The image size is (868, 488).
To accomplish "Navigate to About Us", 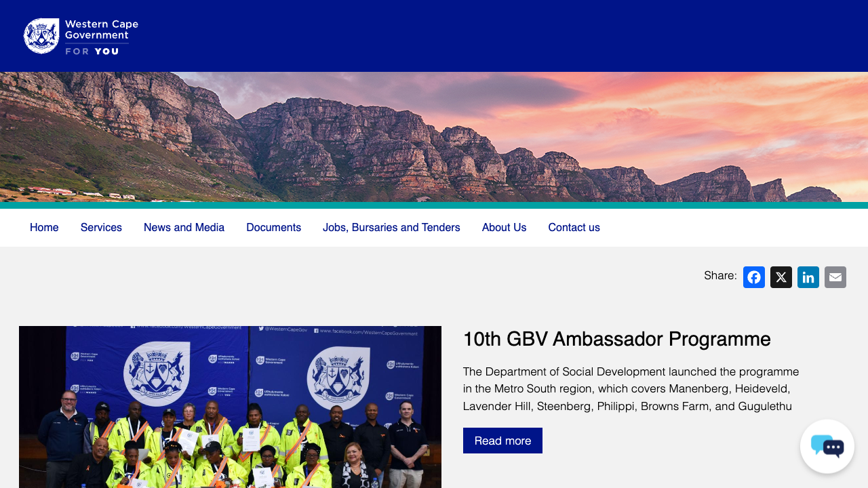I will (x=504, y=228).
